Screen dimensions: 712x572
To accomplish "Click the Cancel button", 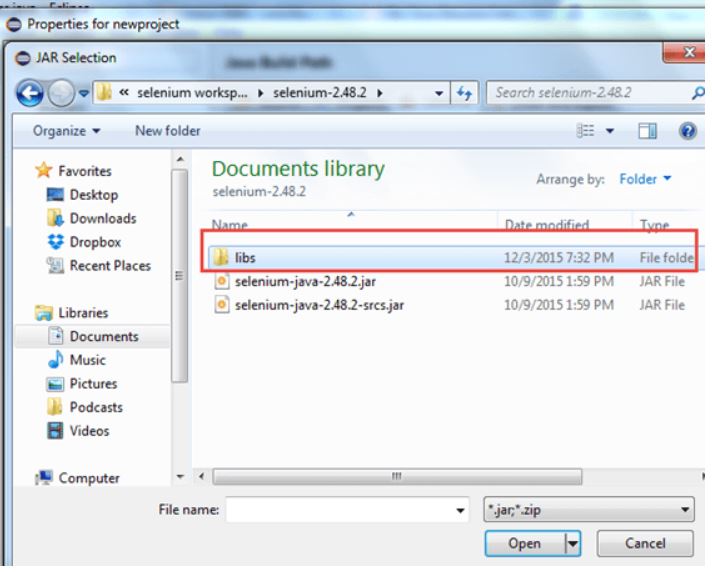I will [645, 543].
